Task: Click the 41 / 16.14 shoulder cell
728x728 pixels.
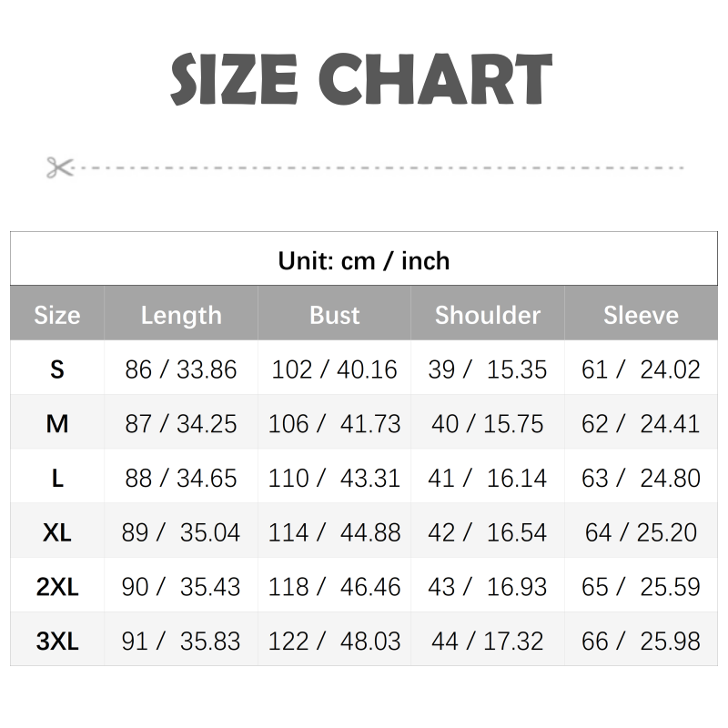Action: click(x=488, y=478)
